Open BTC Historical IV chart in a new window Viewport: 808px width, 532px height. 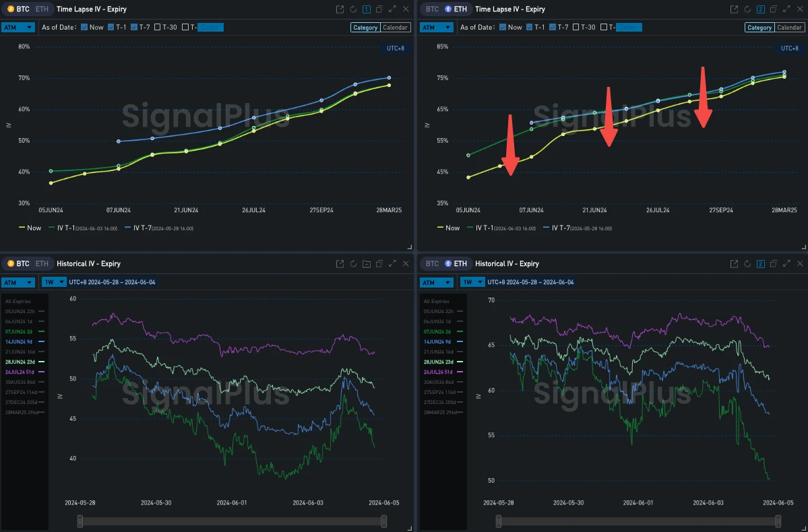(x=340, y=263)
